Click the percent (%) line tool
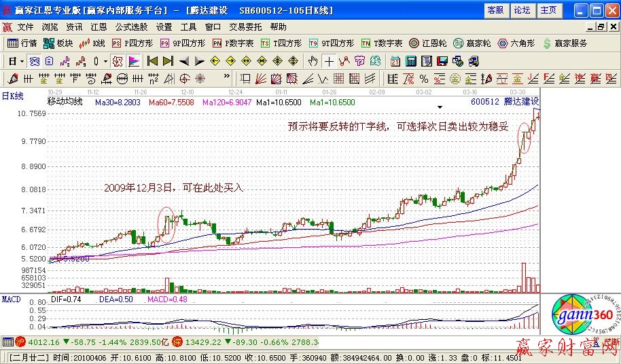The width and height of the screenshot is (621, 364). [x=423, y=78]
